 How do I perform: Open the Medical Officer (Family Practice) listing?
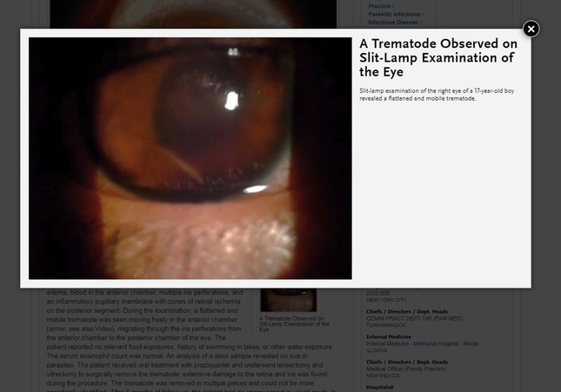coord(406,369)
